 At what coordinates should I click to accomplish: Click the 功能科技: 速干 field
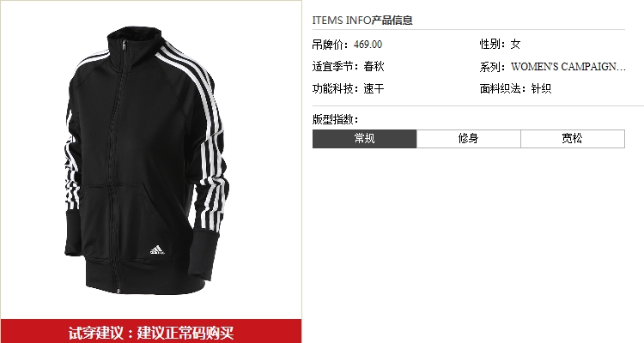(x=348, y=88)
